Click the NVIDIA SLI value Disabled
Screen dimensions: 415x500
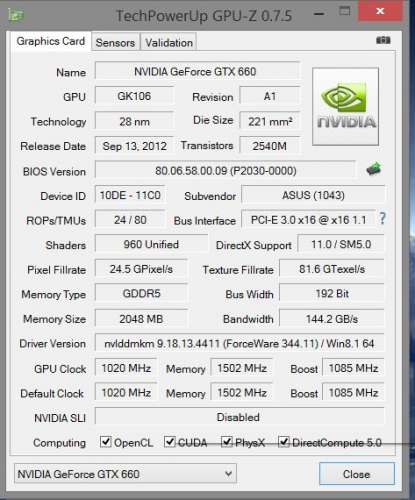240,417
